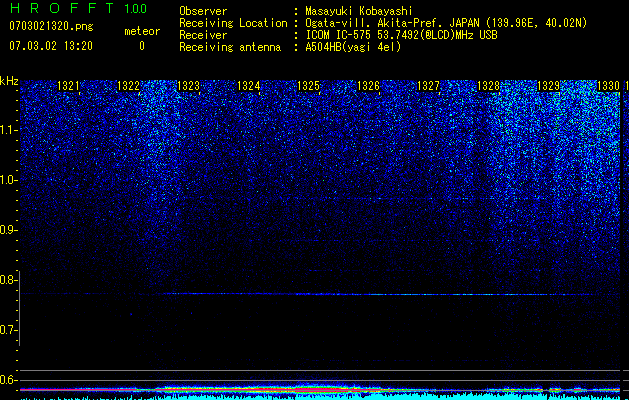
Task: Click the 0.6 frequency axis label
Action: tap(7, 380)
